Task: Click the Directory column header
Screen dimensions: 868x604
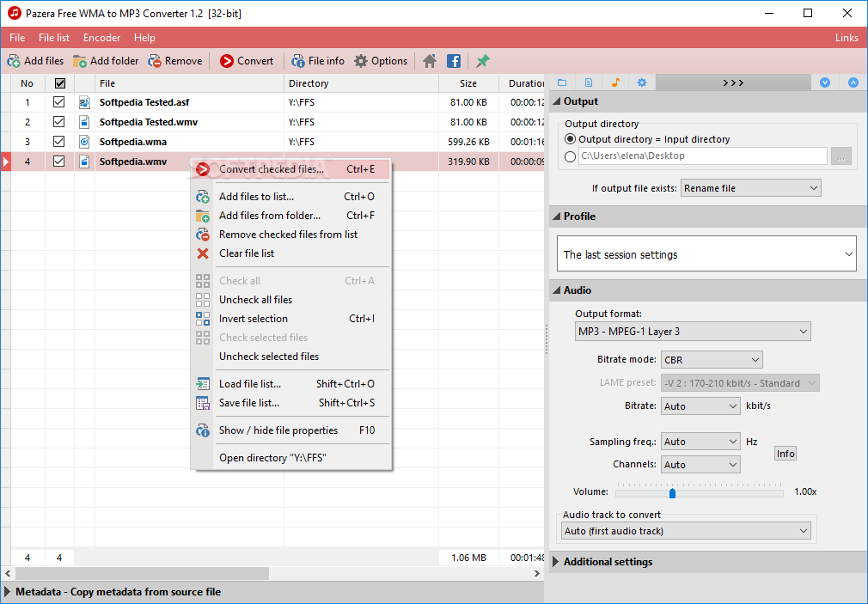Action: click(361, 83)
